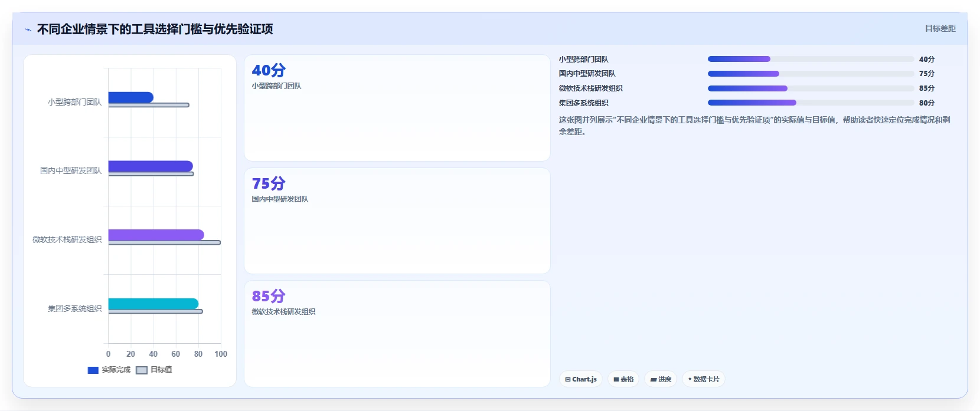This screenshot has height=411, width=980.
Task: Toggle the 目标值 legend swatch
Action: coord(142,370)
